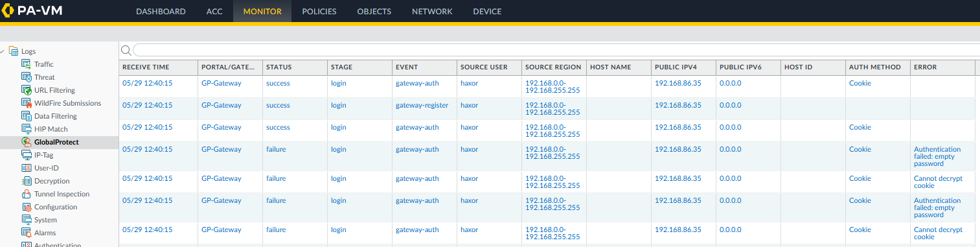Click the search magnifier icon
This screenshot has width=980, height=247.
[x=126, y=51]
